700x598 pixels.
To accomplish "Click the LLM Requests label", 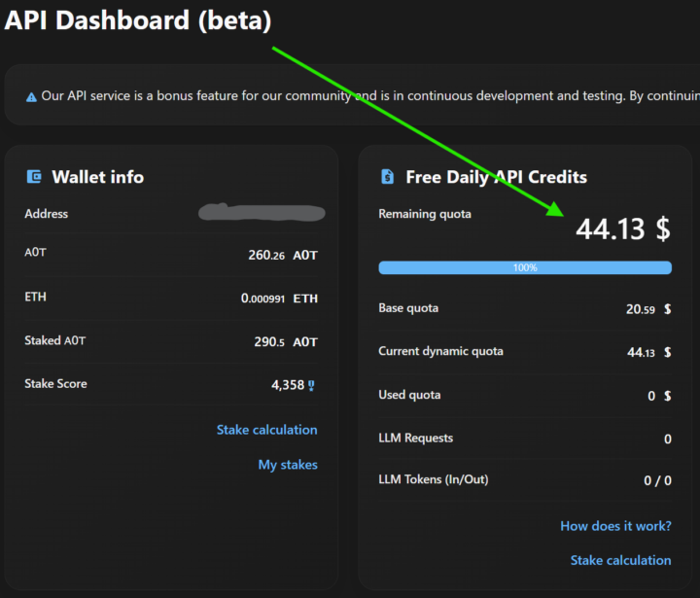I will pyautogui.click(x=416, y=438).
